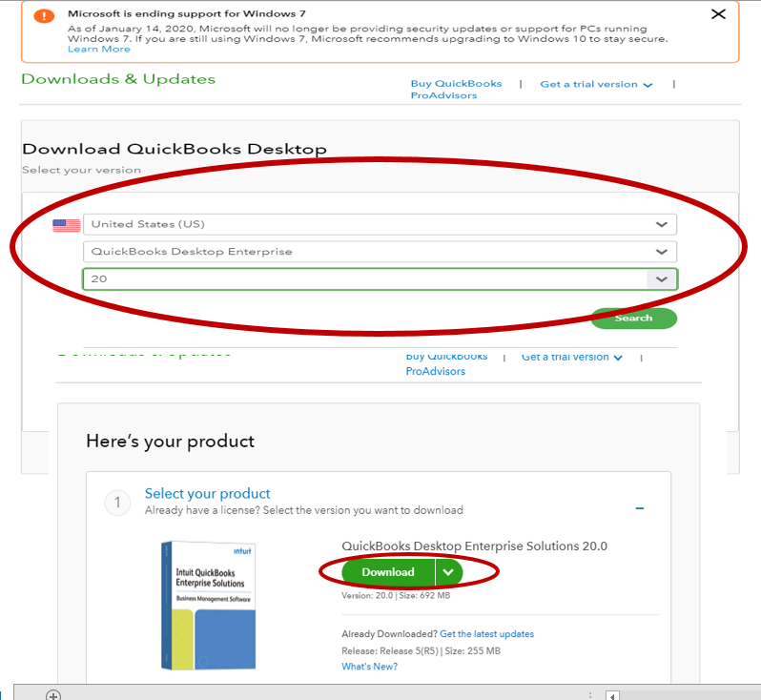Screen dimensions: 761x700
Task: Click the Release 5(R5) size text
Action: tap(421, 651)
